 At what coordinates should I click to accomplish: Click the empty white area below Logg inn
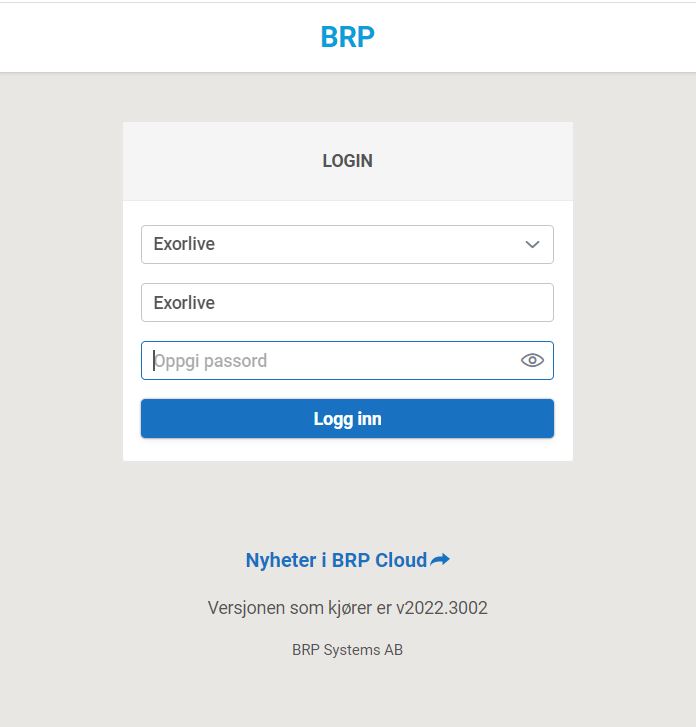click(x=347, y=449)
